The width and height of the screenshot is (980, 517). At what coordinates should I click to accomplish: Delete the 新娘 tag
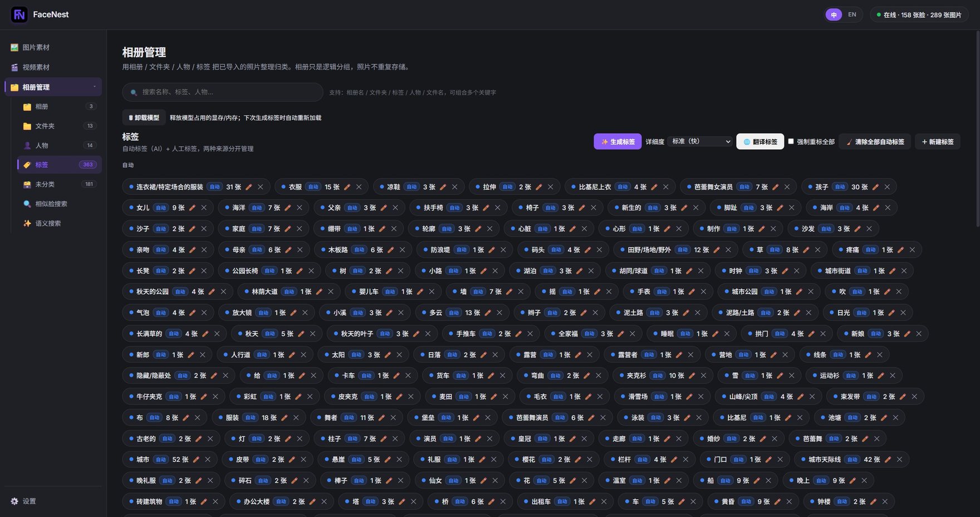919,334
